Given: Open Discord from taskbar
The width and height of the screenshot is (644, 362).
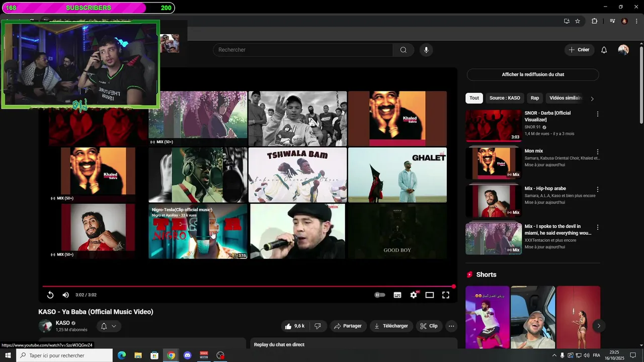Looking at the screenshot, I should [x=188, y=355].
